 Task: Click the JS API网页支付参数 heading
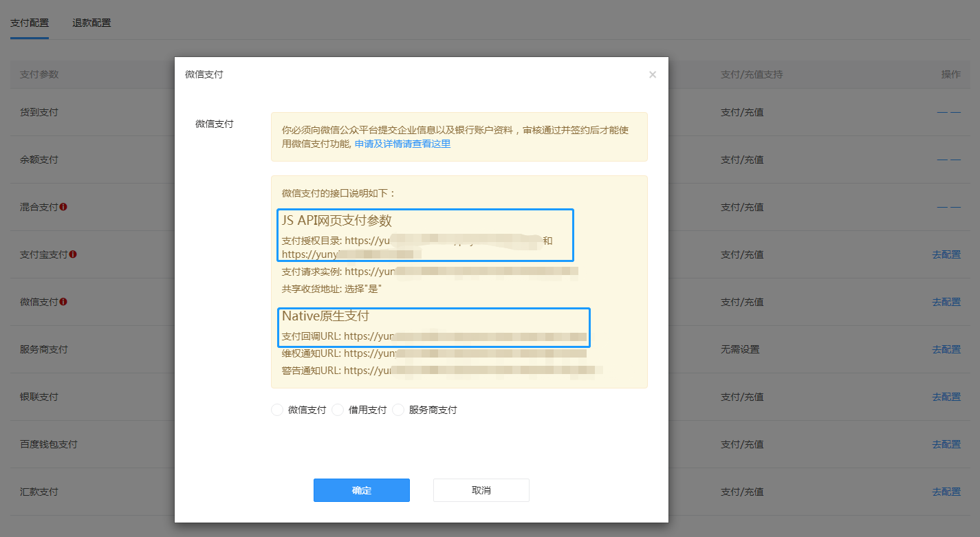(x=337, y=221)
